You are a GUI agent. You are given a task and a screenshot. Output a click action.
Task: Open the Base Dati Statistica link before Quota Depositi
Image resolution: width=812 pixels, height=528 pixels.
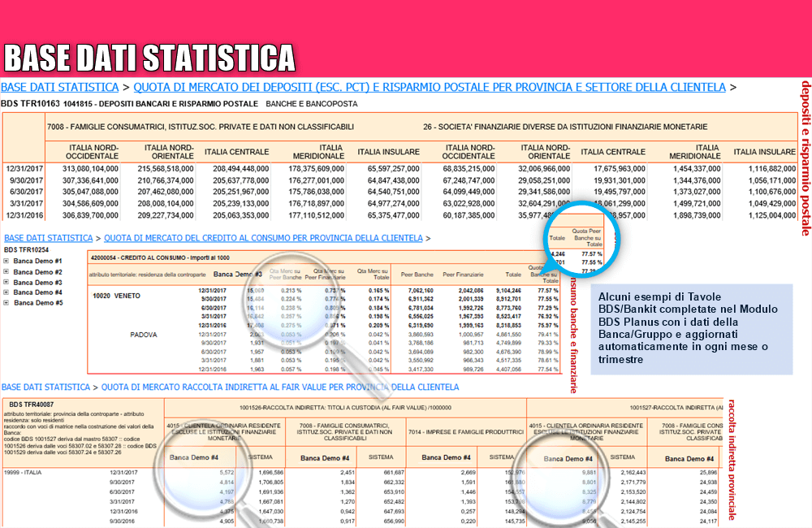coord(60,87)
